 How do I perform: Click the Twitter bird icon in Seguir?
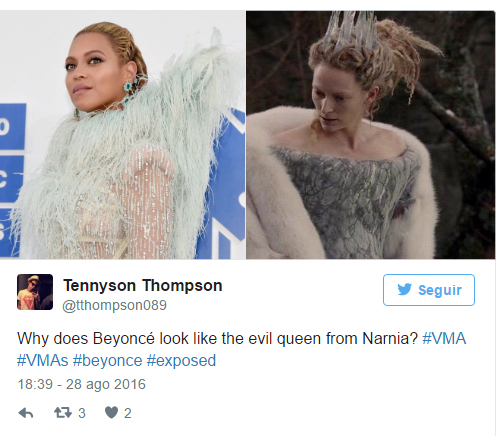pos(404,290)
